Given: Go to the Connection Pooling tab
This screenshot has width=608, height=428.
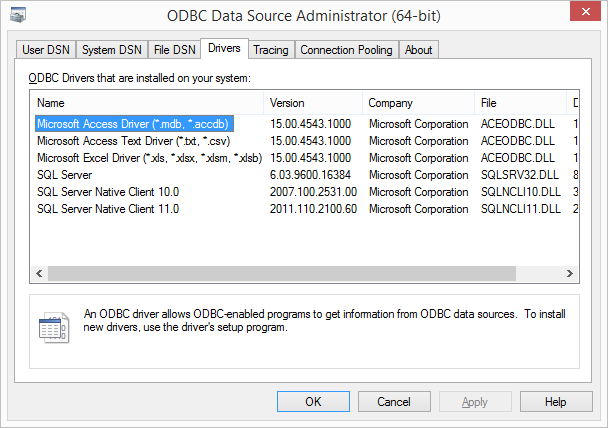Looking at the screenshot, I should pos(346,50).
